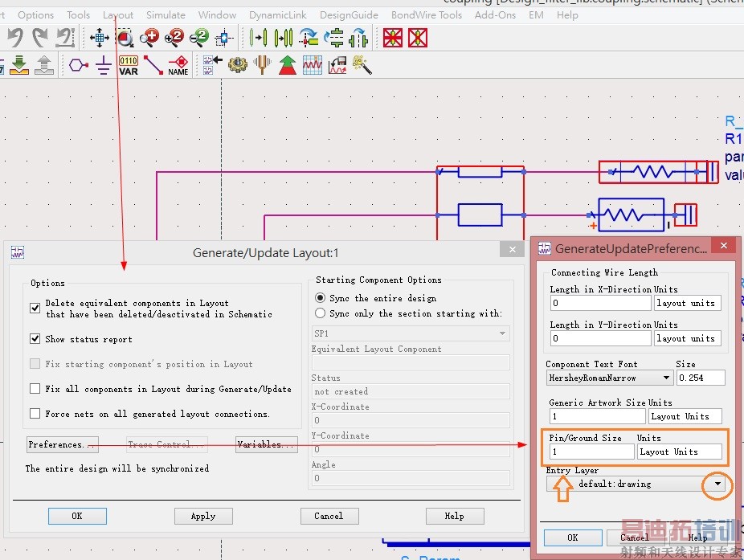Open the DynamicLink menu
This screenshot has width=744, height=560.
click(x=277, y=15)
